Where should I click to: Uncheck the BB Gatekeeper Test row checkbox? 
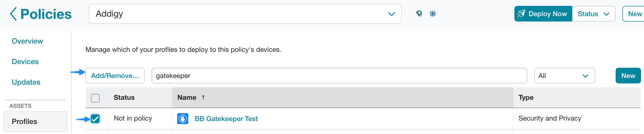click(95, 119)
